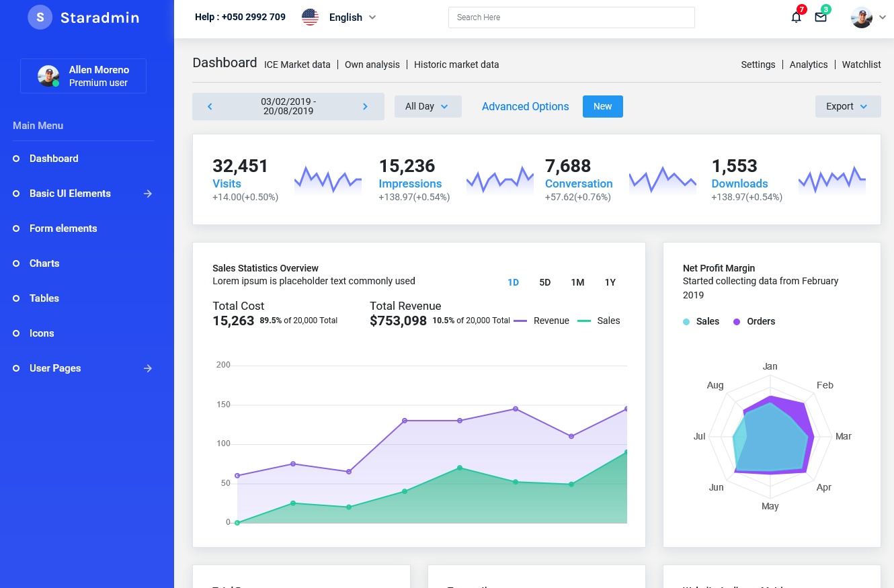The height and width of the screenshot is (588, 894).
Task: Click the date range 03/02/2019 - 20/08/2019
Action: (288, 106)
